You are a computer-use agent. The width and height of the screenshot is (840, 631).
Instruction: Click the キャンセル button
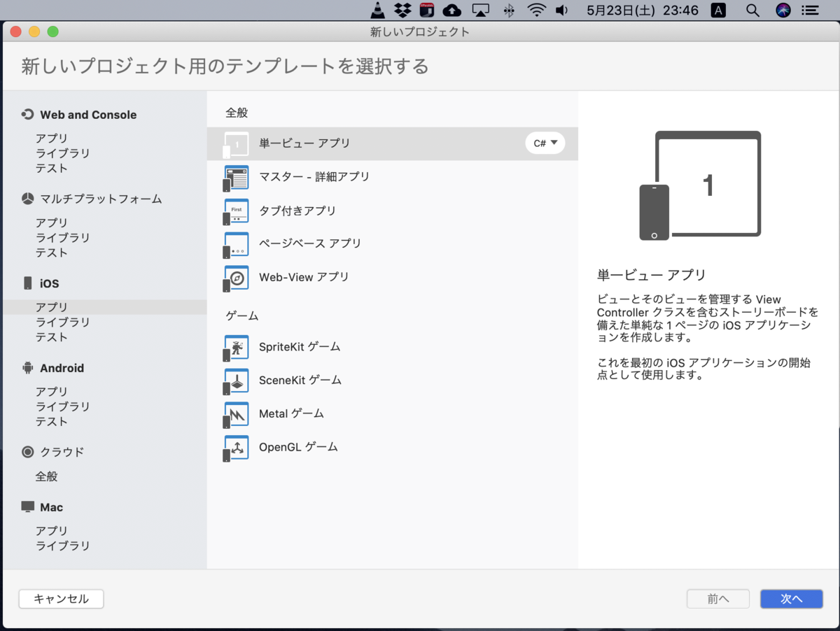(x=61, y=599)
